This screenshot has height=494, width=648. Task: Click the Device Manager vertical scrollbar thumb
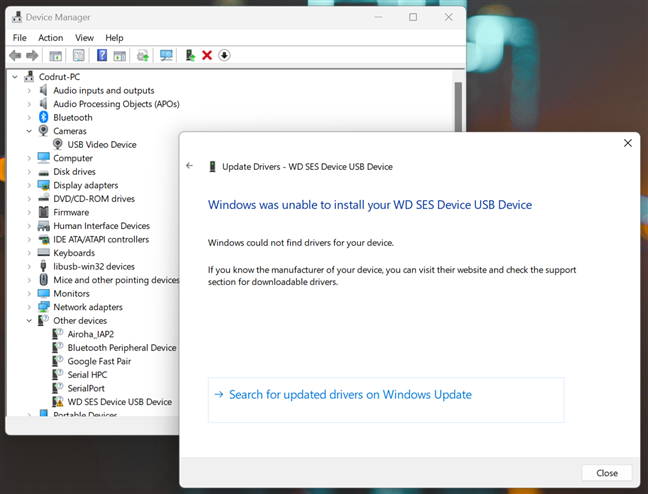coord(458,107)
